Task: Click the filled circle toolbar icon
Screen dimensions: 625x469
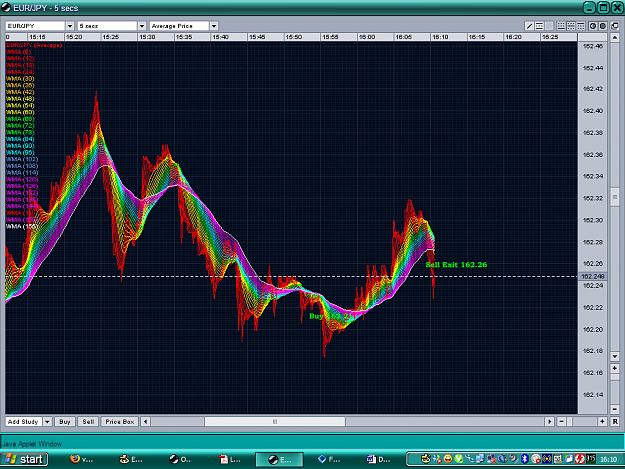Action: 603,26
